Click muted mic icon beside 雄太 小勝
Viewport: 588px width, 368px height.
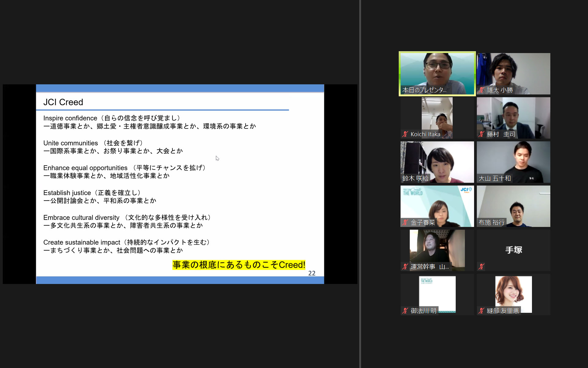point(481,90)
